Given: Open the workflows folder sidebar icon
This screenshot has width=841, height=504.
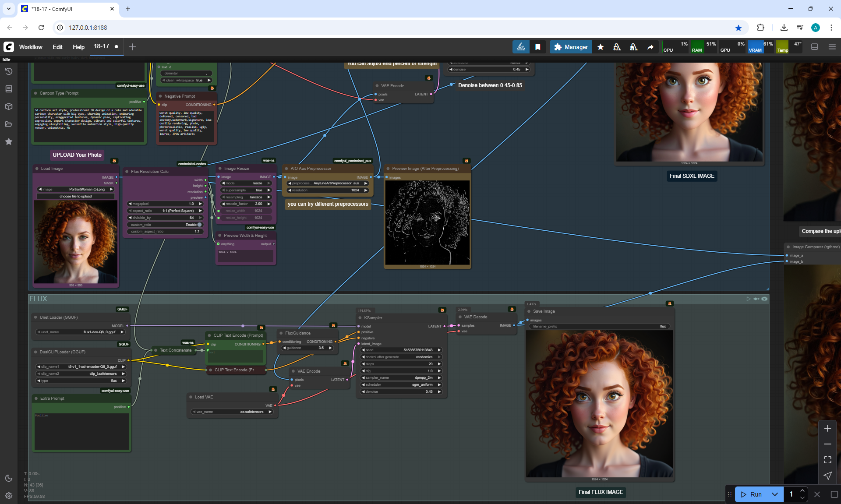Looking at the screenshot, I should pyautogui.click(x=9, y=124).
